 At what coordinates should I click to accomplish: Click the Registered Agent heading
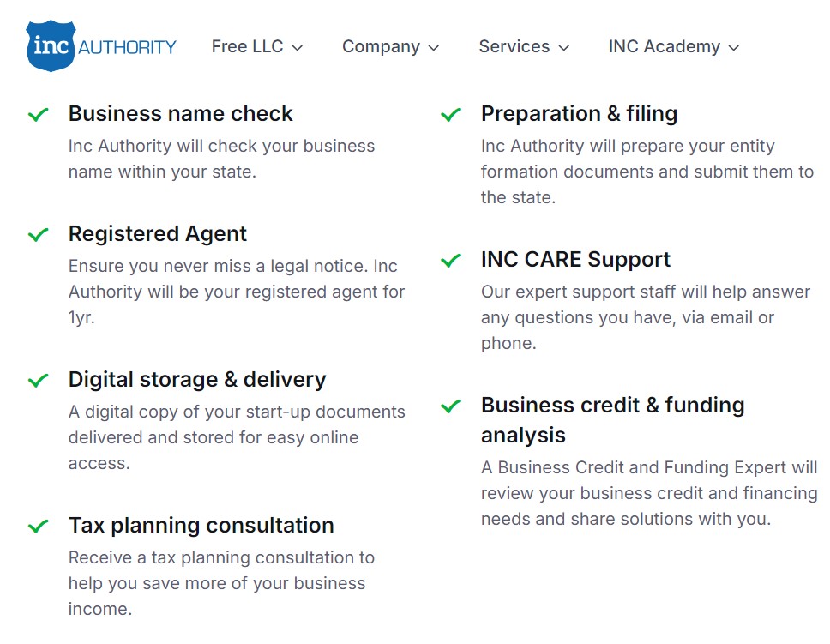[x=158, y=234]
